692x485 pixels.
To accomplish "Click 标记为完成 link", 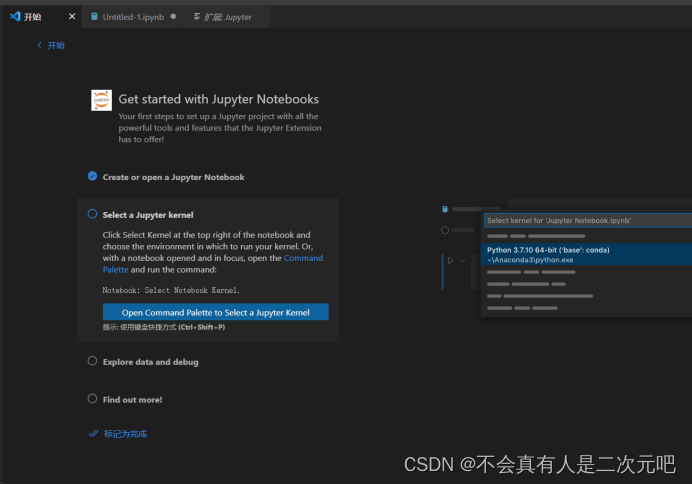I will [x=125, y=434].
